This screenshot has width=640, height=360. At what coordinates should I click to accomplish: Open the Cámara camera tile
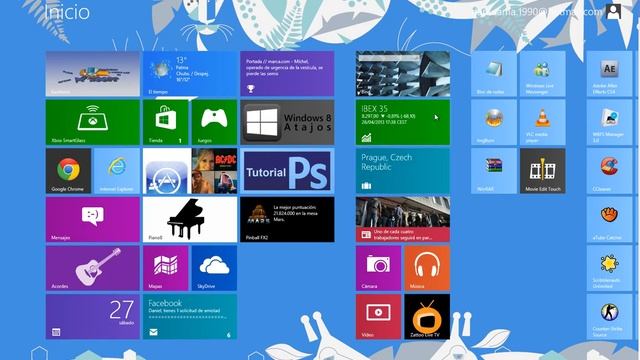378,268
